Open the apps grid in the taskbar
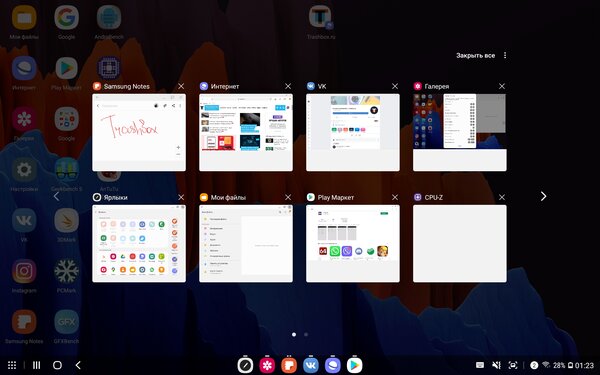The height and width of the screenshot is (375, 600). (x=12, y=365)
